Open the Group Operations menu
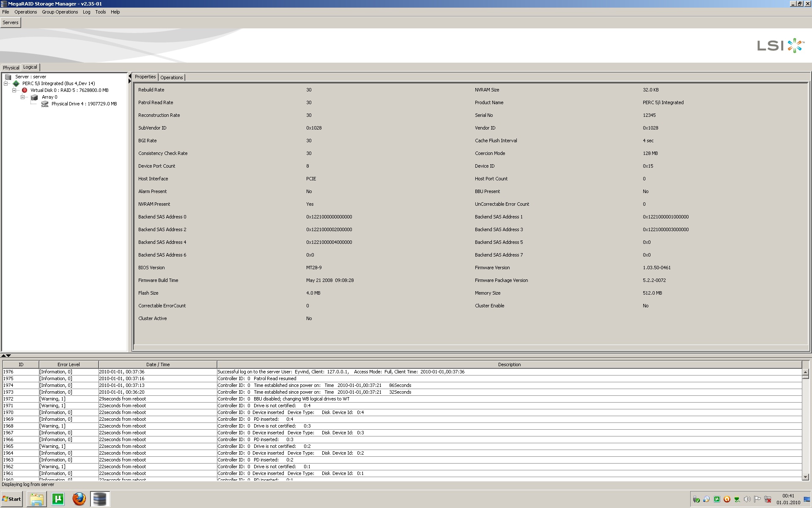The height and width of the screenshot is (508, 812). 60,12
